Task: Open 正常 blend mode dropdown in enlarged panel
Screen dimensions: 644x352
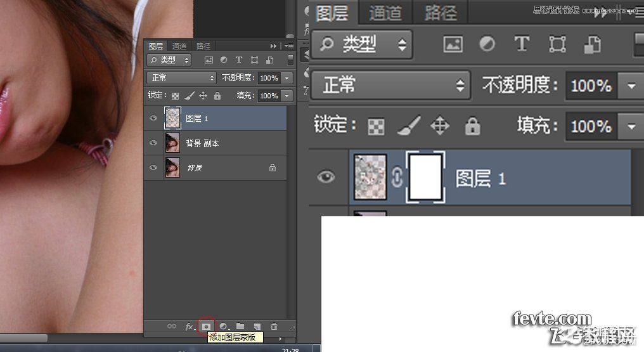Action: pyautogui.click(x=390, y=85)
